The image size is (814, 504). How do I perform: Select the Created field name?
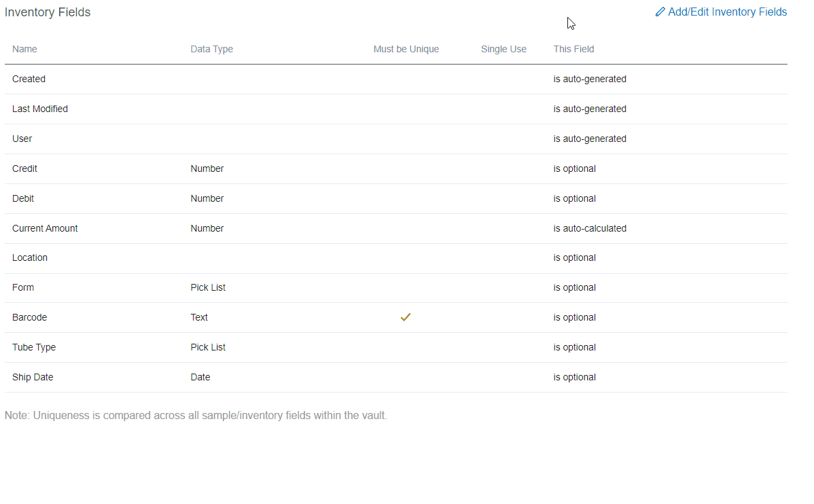pos(29,79)
